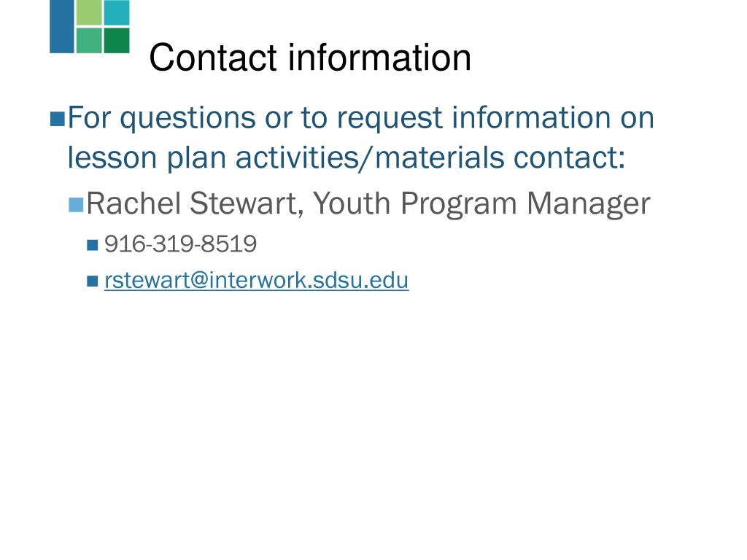The image size is (747, 560).
Task: Click the tall blue logo block
Action: (x=62, y=27)
